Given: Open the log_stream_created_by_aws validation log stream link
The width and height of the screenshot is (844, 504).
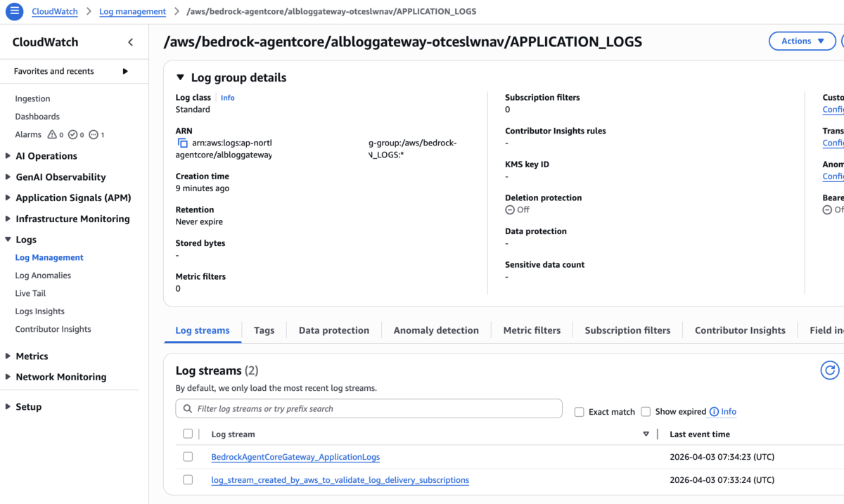Looking at the screenshot, I should tap(340, 480).
